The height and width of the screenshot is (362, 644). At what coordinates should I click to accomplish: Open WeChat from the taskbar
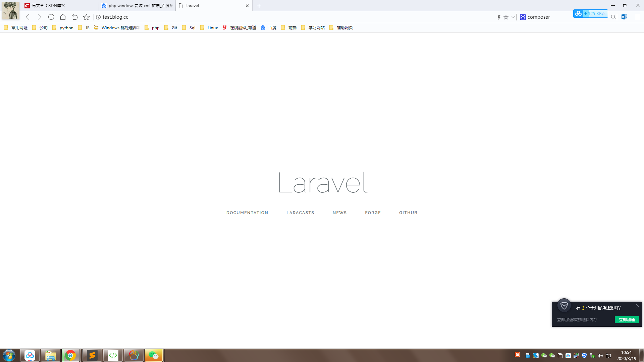154,355
